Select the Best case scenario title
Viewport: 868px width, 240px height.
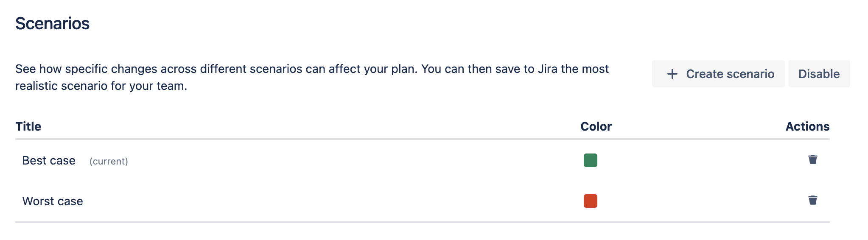click(49, 161)
